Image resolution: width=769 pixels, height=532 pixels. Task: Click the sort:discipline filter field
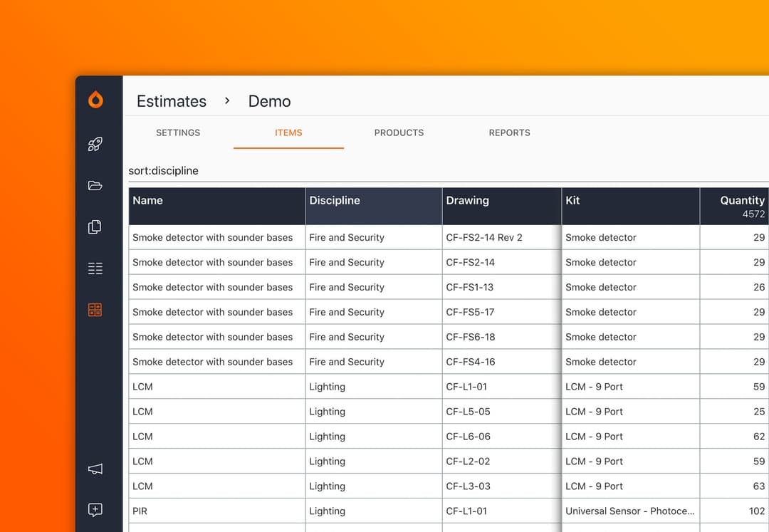163,170
